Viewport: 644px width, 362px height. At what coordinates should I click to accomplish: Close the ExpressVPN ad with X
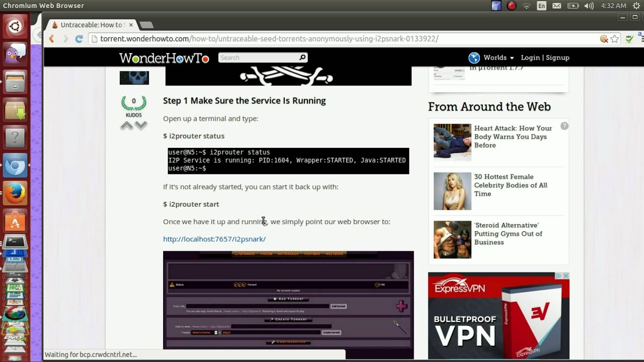pos(566,276)
